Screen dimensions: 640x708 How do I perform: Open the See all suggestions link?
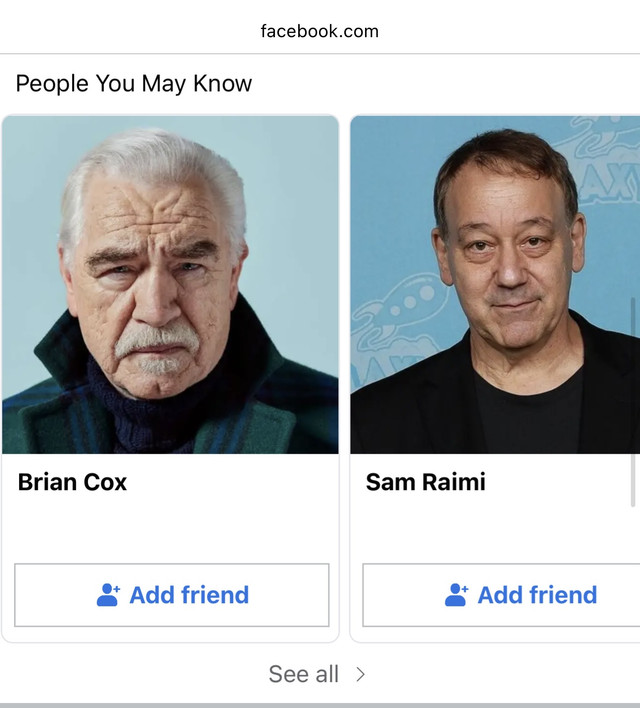point(304,674)
